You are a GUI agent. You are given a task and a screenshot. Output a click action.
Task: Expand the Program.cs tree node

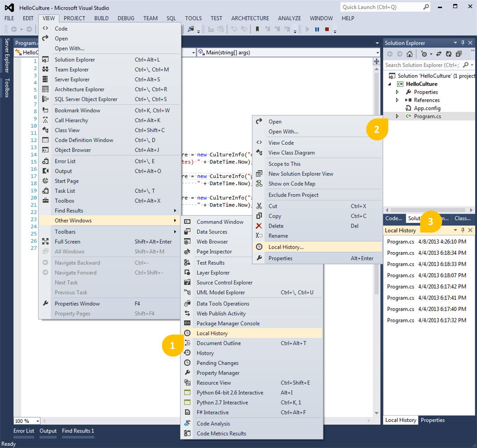click(x=397, y=116)
